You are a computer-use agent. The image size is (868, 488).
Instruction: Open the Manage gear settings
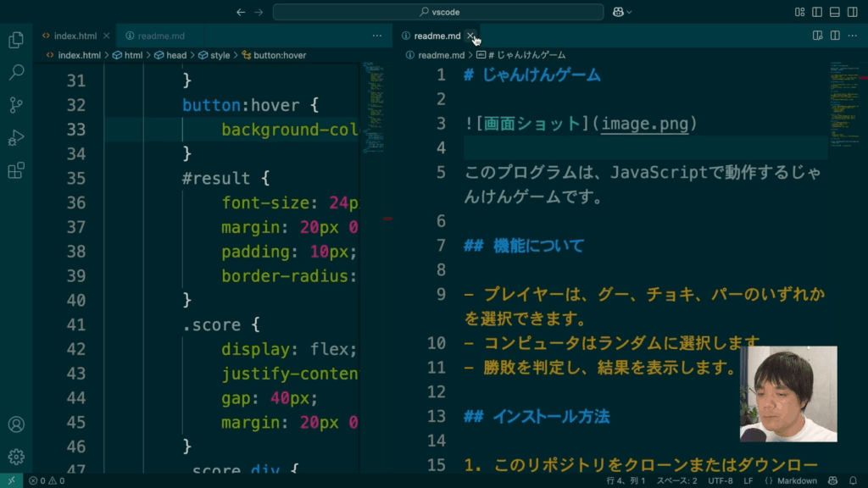tap(15, 457)
